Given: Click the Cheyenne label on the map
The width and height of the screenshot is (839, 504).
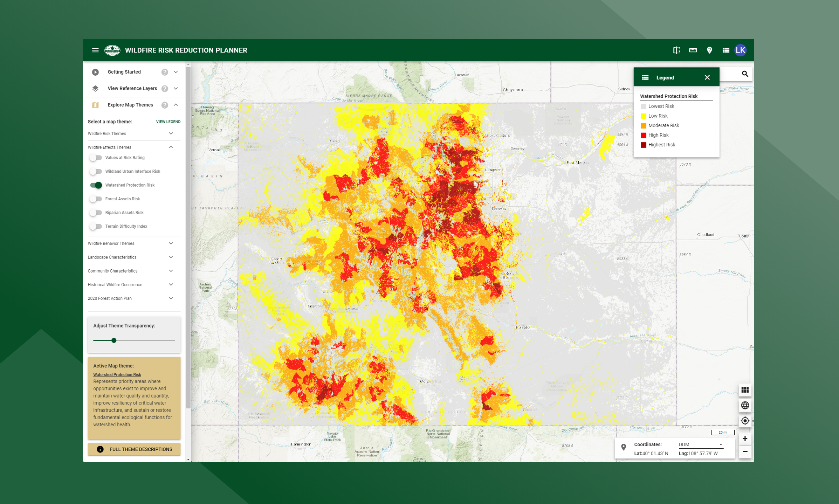Looking at the screenshot, I should point(513,90).
